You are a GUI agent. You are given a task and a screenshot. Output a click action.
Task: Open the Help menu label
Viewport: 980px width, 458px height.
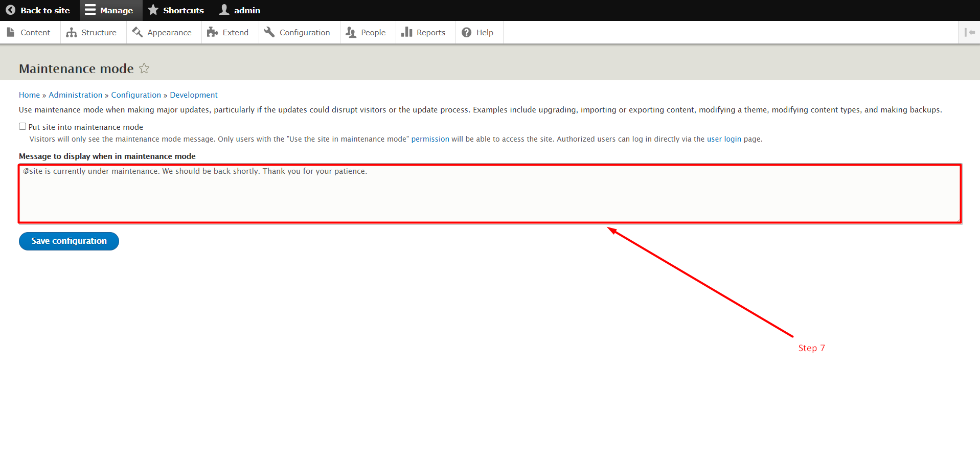485,33
